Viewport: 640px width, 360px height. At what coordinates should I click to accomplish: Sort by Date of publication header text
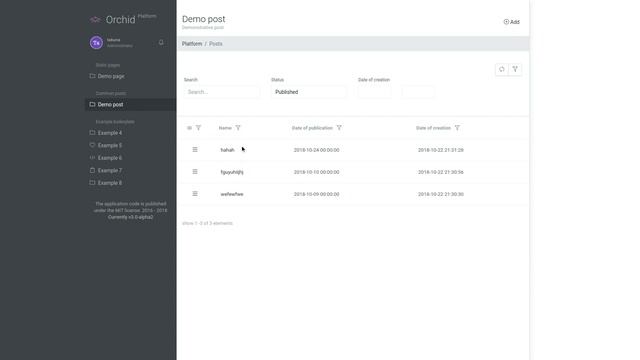(312, 128)
